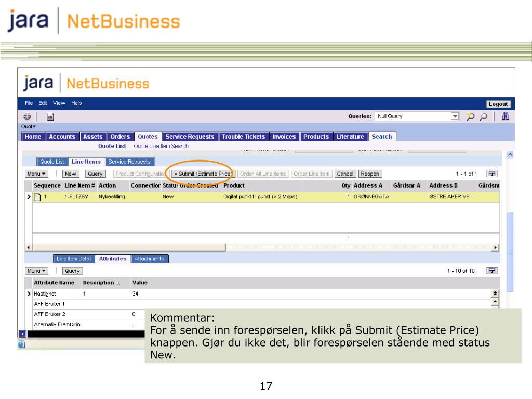Click the jump-to-top icon in attributes list
Viewport: 532px width, 399px height.
coord(495,294)
